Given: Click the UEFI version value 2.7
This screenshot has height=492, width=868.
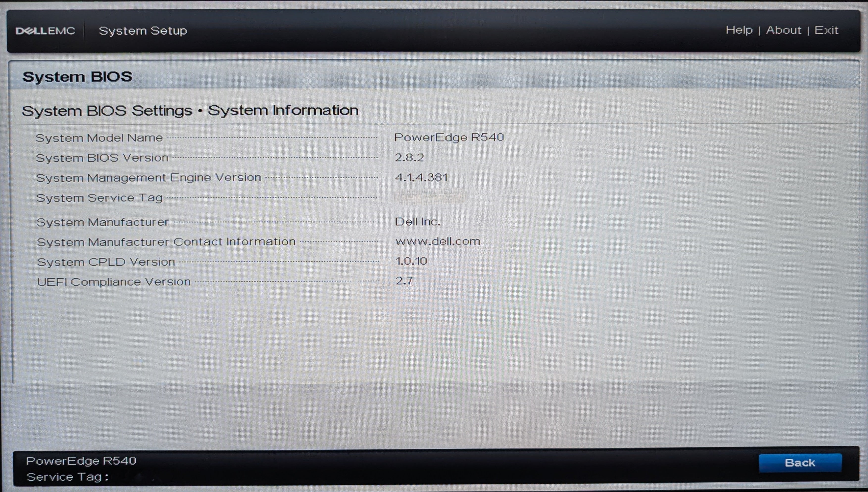Looking at the screenshot, I should [404, 281].
